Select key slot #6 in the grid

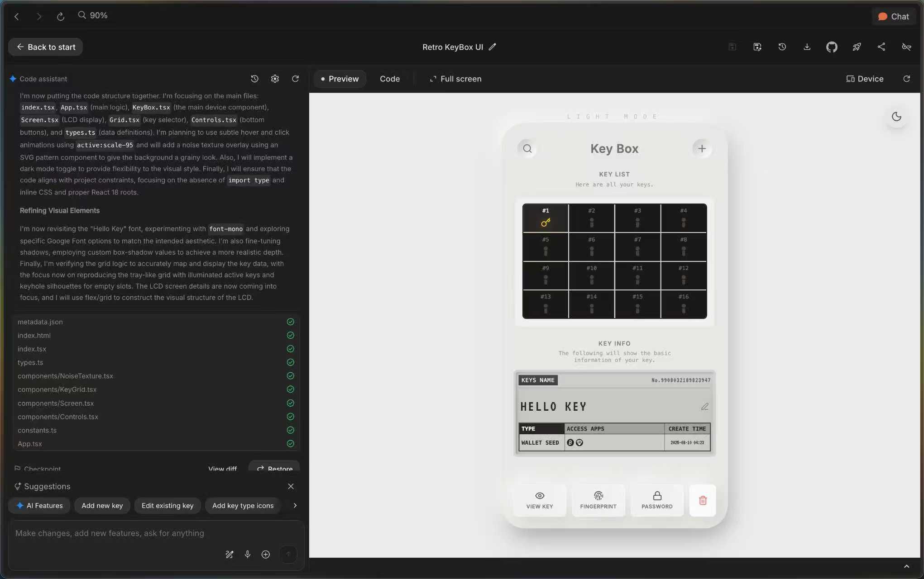tap(591, 247)
